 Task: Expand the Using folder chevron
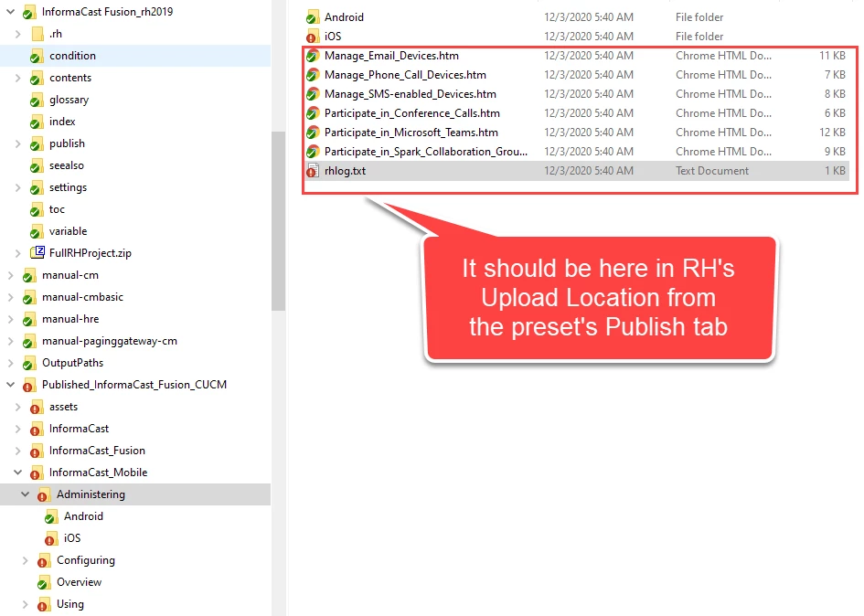[x=26, y=604]
